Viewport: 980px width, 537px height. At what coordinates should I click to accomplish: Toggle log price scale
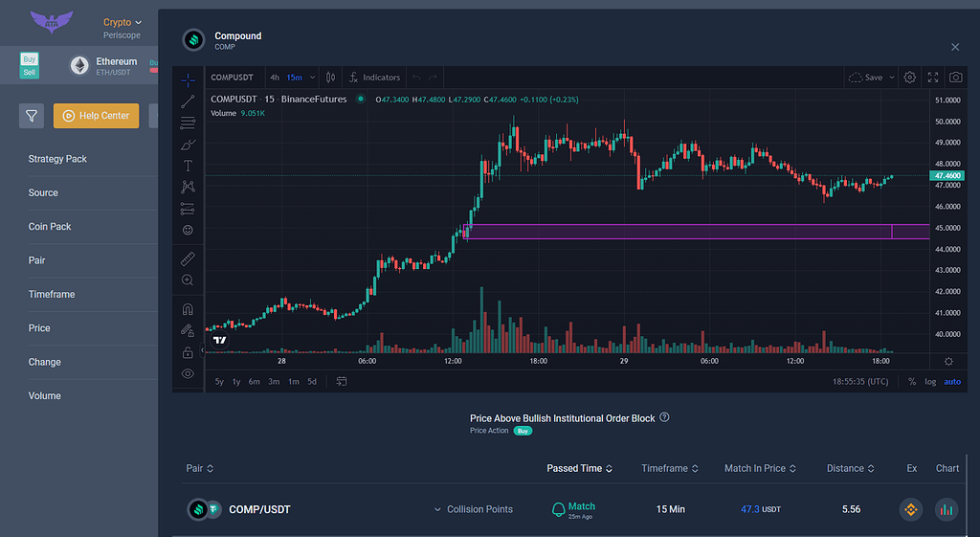coord(930,381)
